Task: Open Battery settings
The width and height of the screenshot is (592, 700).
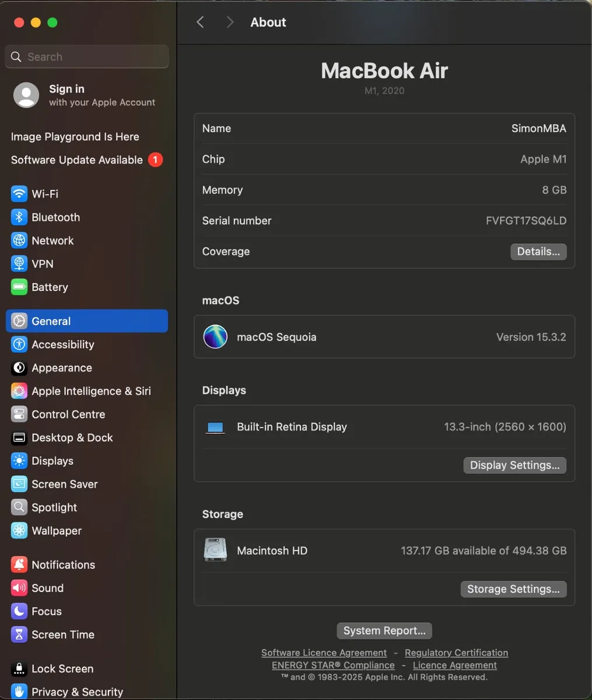Action: 50,287
